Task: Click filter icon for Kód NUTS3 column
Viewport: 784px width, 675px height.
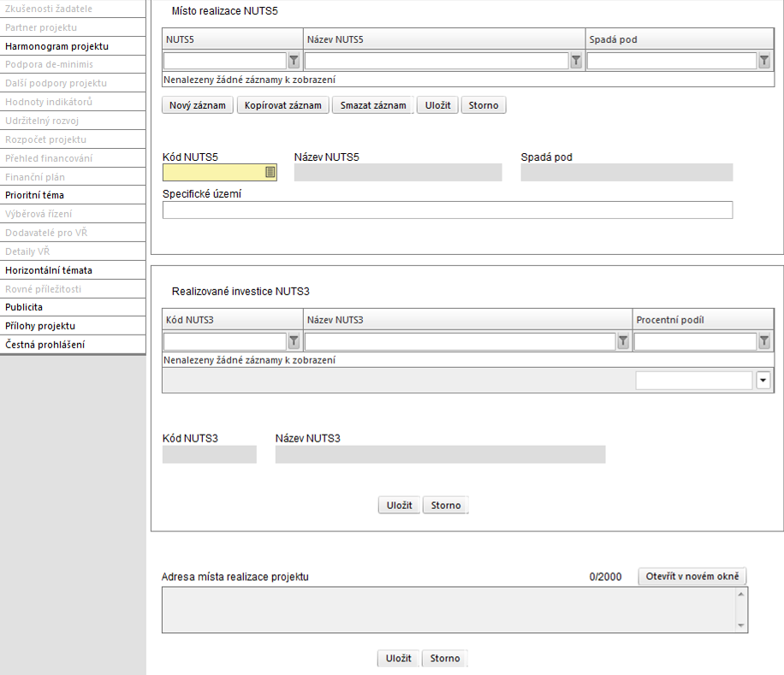Action: coord(294,341)
